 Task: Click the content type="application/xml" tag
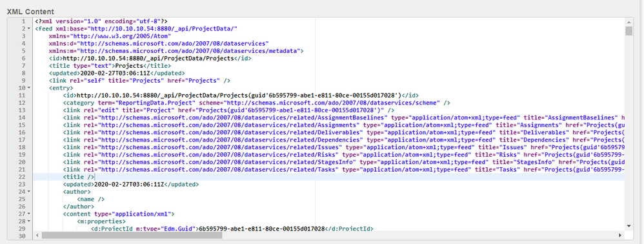[119, 214]
